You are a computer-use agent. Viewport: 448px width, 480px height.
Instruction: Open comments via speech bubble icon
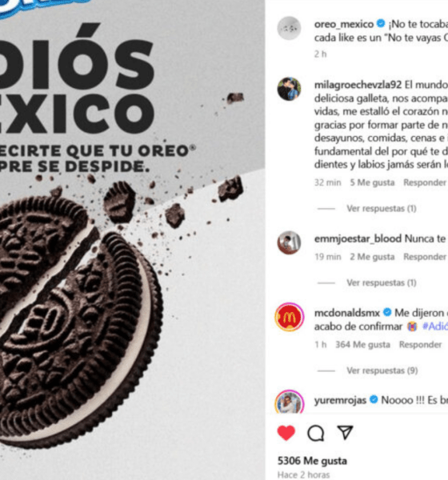coord(316,433)
